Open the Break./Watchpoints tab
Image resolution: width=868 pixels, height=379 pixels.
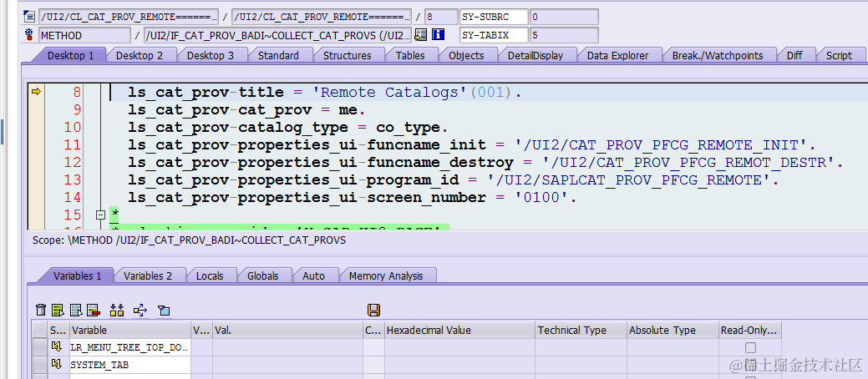(718, 55)
